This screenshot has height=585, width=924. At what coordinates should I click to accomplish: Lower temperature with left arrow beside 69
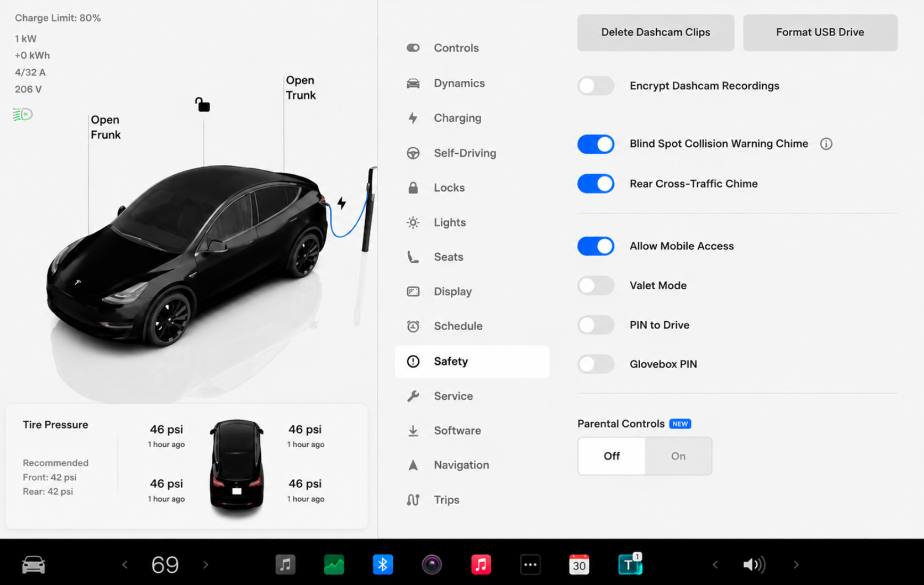point(125,564)
